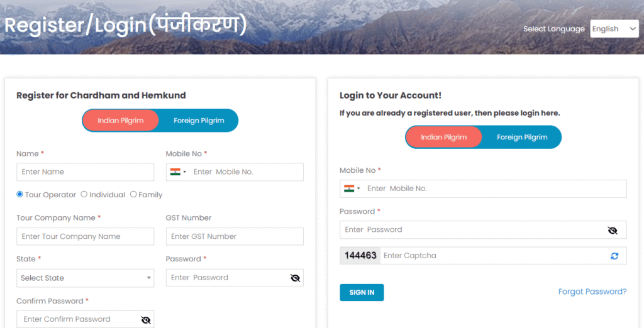The height and width of the screenshot is (328, 644).
Task: Unhide the Confirm Password text via eye icon
Action: pos(146,320)
